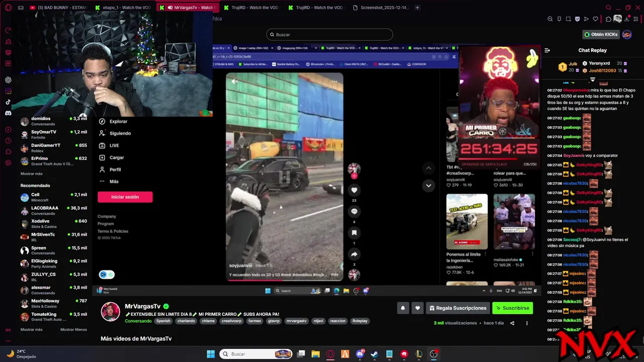Image resolution: width=644 pixels, height=362 pixels.
Task: Open the VOD more-options three-dot menu
Action: pyautogui.click(x=527, y=323)
